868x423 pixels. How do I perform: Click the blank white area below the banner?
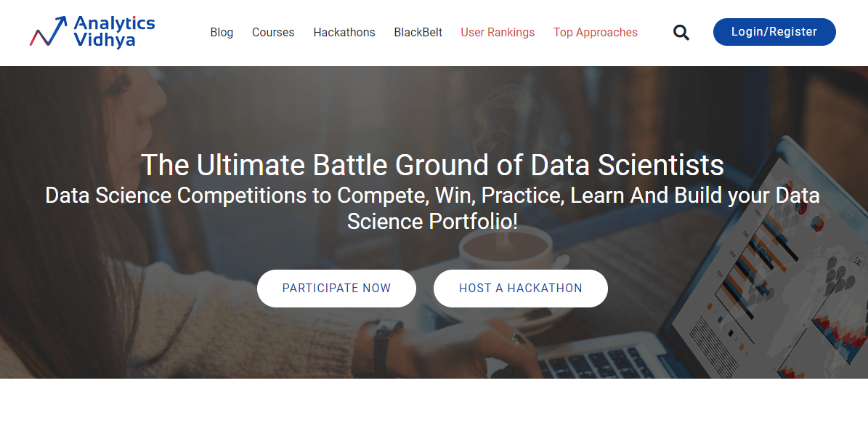pyautogui.click(x=434, y=401)
